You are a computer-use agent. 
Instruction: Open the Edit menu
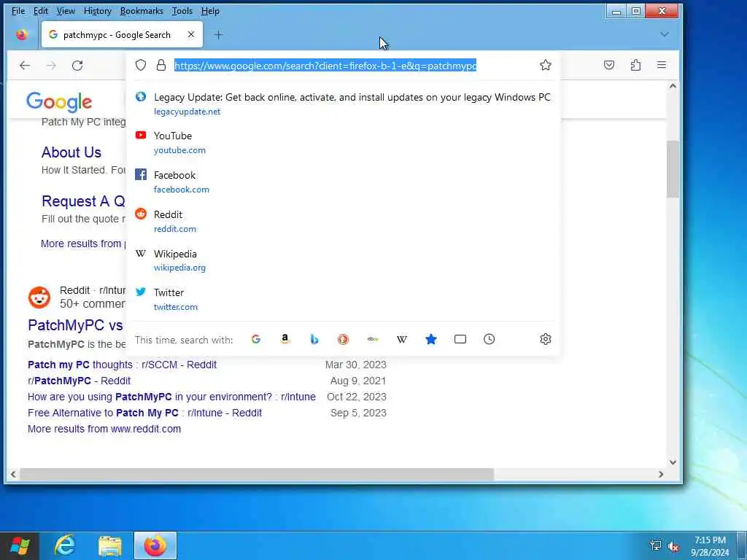41,11
